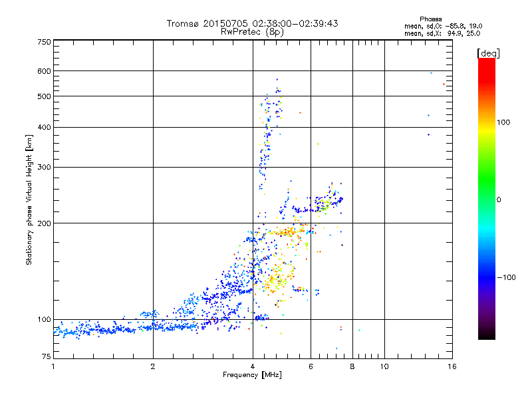
Task: Click the y-axis '200' tick label
Action: pyautogui.click(x=44, y=223)
